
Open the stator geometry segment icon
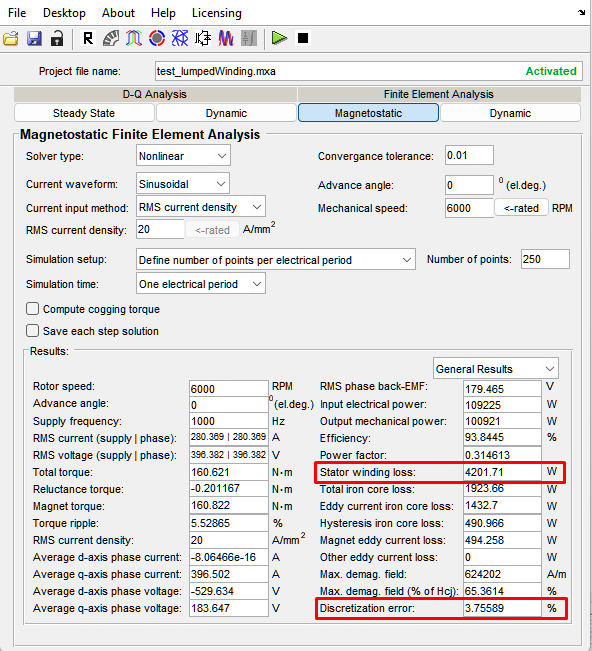point(111,39)
